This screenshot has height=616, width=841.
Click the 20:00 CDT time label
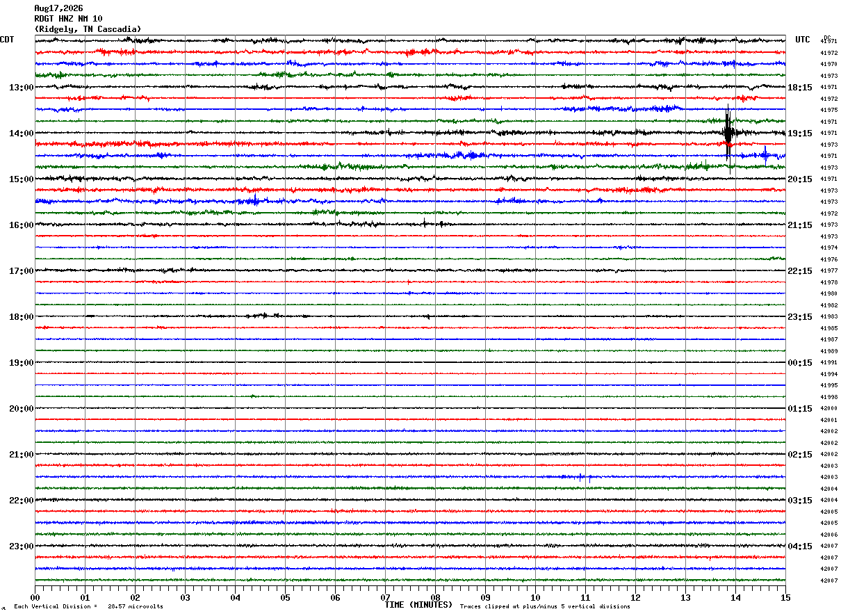(x=22, y=409)
